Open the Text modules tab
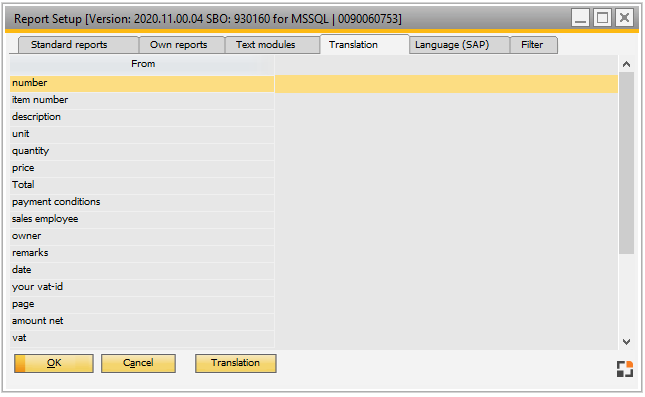The height and width of the screenshot is (397, 645). click(x=272, y=45)
